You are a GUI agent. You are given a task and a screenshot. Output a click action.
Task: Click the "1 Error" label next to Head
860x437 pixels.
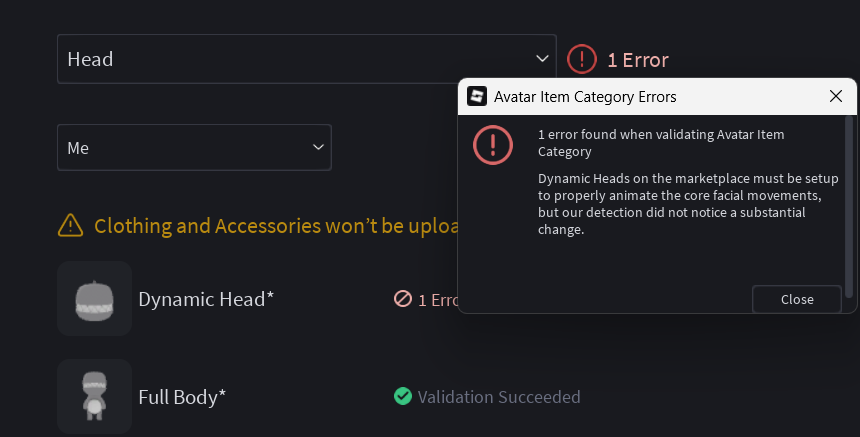click(638, 60)
